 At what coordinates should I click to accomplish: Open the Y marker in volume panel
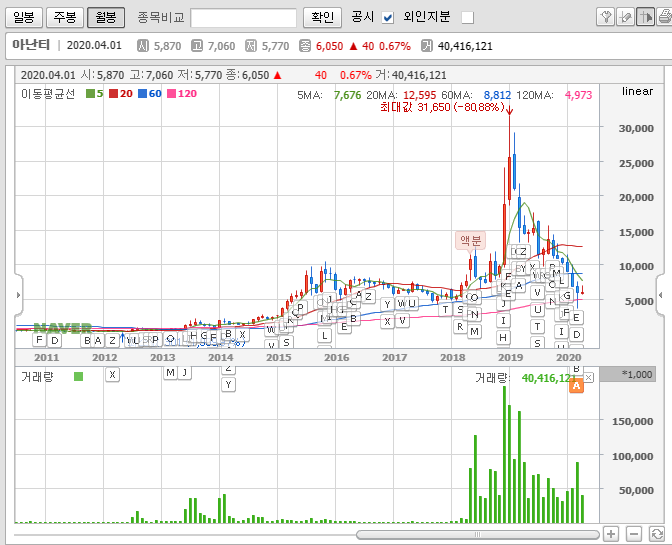(228, 384)
